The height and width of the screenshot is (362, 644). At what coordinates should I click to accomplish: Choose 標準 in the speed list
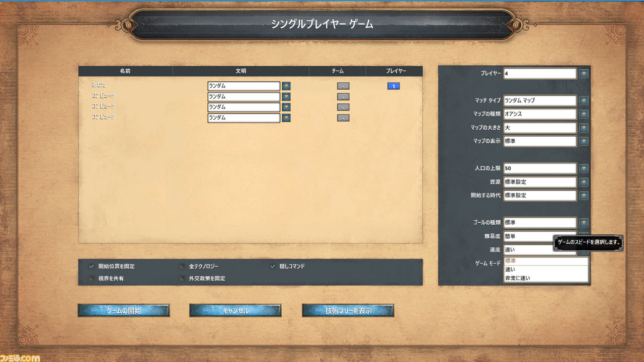(511, 261)
